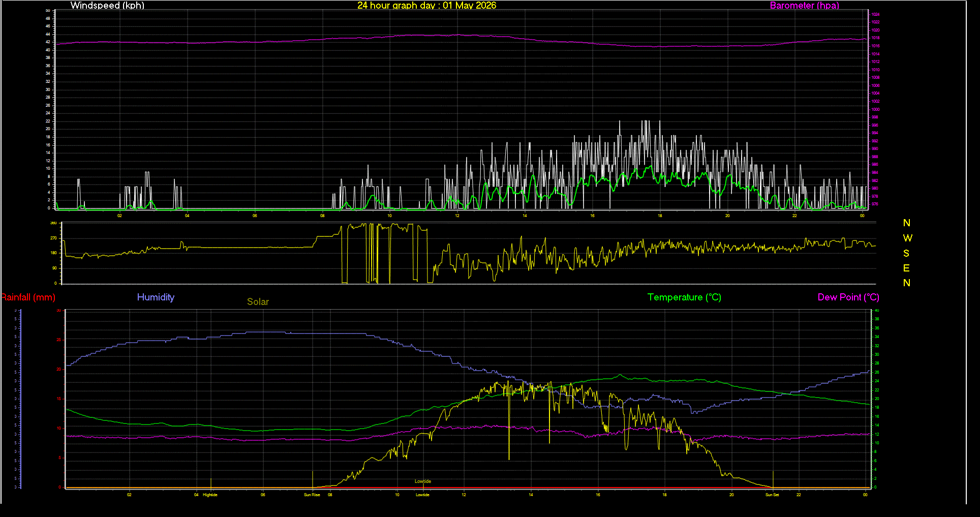Screen dimensions: 980x517
Task: Click the "Lowtide" label beneath the time axis
Action: 422,495
